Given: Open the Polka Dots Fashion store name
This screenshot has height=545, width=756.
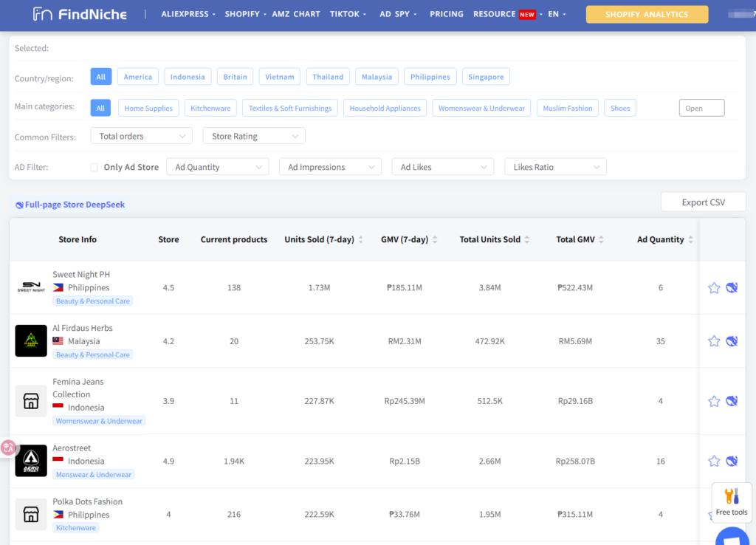Looking at the screenshot, I should coord(88,501).
